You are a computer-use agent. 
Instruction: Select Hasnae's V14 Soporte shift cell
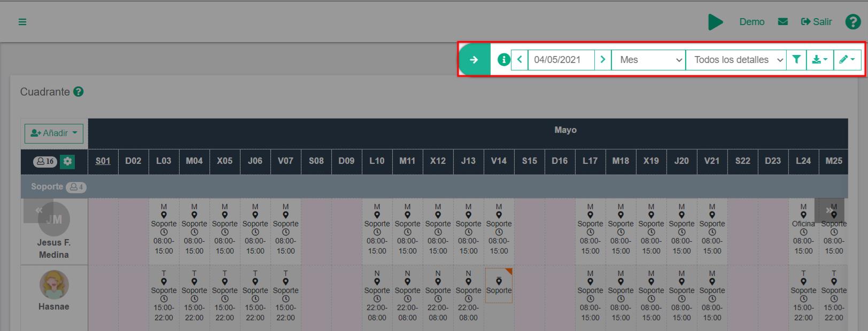point(499,287)
